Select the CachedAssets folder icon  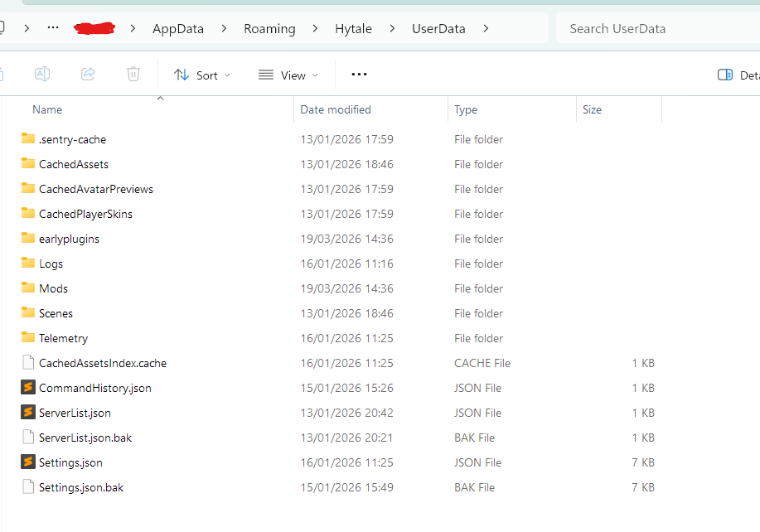click(x=28, y=164)
